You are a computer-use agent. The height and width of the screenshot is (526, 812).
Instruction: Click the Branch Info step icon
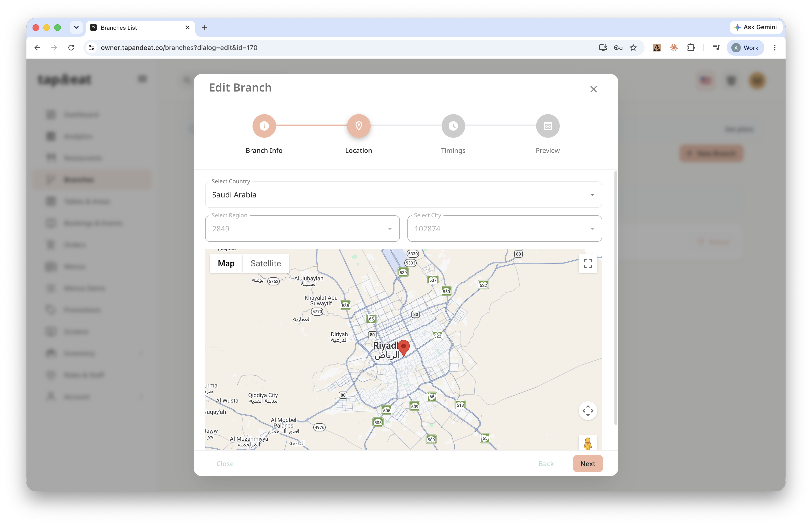tap(264, 126)
